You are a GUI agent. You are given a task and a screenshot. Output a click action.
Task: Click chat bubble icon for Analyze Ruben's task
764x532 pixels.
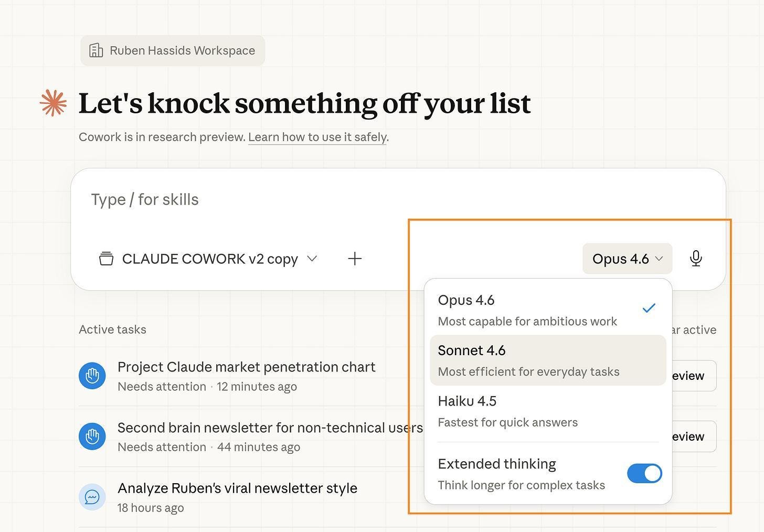pos(92,497)
